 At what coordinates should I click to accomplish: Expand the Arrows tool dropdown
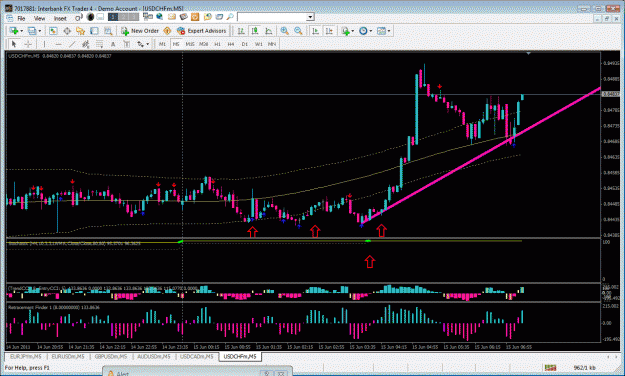148,44
